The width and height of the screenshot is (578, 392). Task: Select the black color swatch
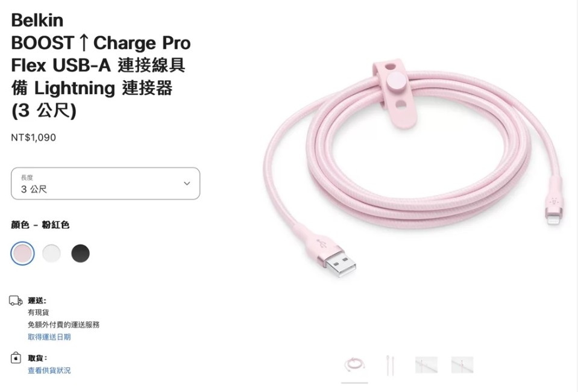click(80, 254)
